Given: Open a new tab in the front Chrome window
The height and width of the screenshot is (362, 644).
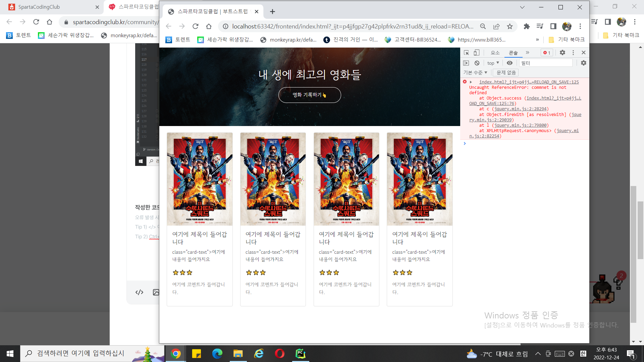Looking at the screenshot, I should click(x=272, y=12).
